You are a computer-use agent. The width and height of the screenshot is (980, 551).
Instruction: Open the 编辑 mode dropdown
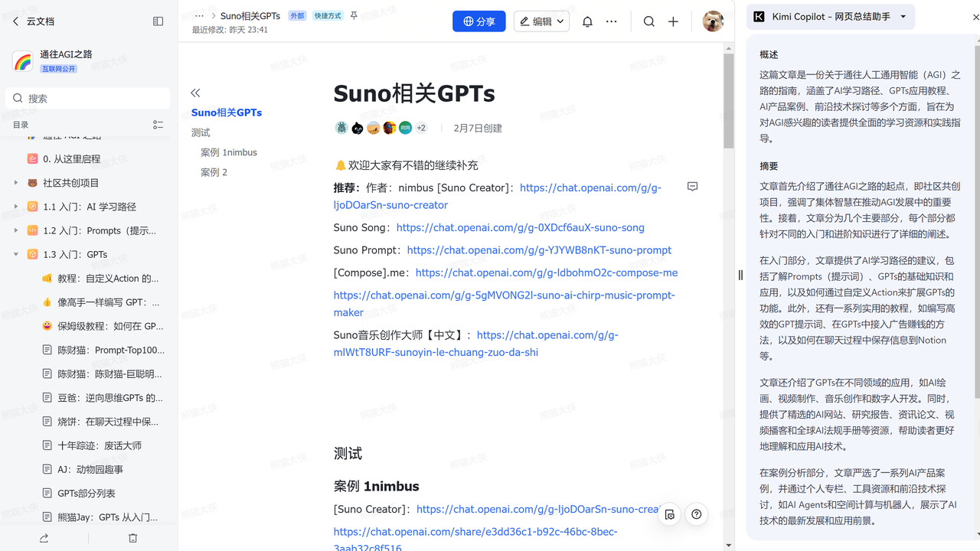pos(541,21)
